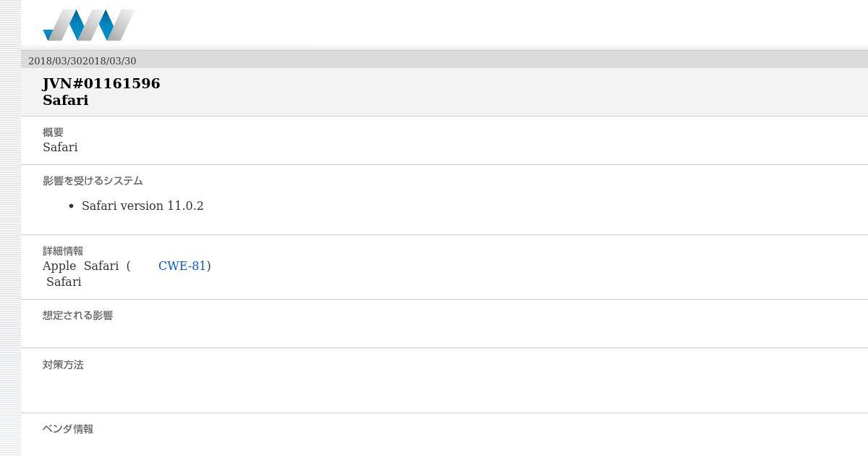Click the 想定される影響 heading
This screenshot has height=456, width=868.
(77, 316)
